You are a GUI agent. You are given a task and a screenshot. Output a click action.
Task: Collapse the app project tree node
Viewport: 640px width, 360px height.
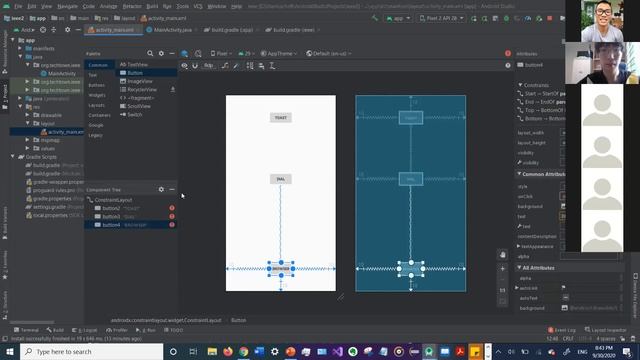coord(13,40)
